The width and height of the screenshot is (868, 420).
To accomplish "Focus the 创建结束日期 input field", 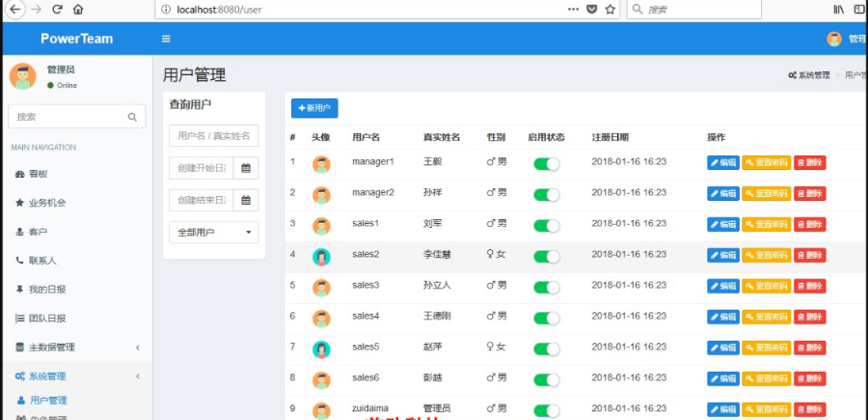I will click(x=201, y=201).
